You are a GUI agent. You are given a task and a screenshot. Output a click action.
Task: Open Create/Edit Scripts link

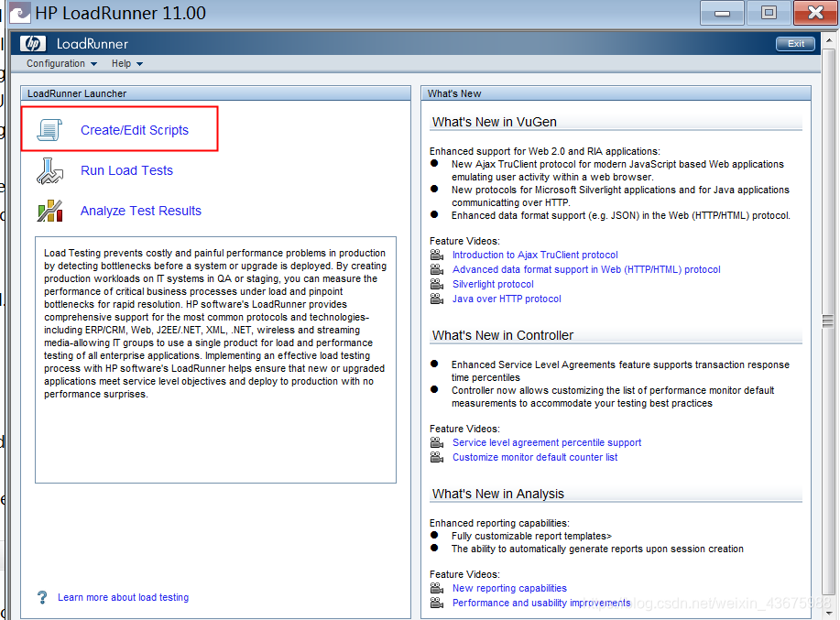(135, 130)
